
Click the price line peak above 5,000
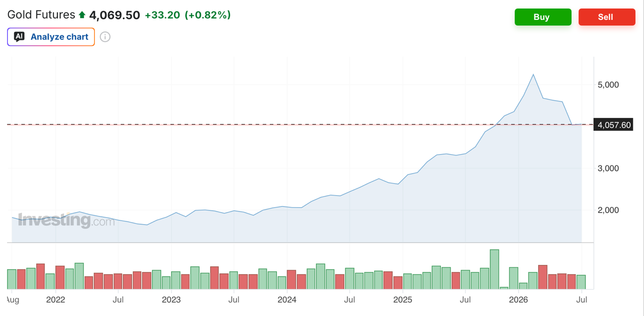tap(533, 75)
